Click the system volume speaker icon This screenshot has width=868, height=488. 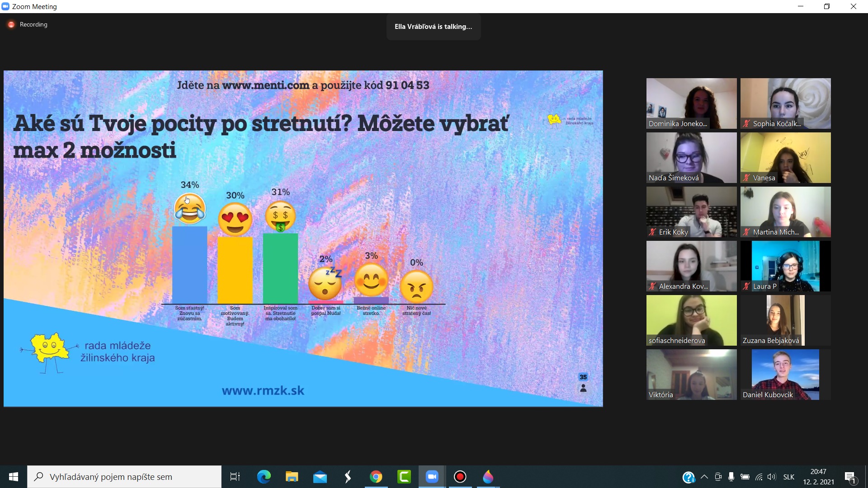[771, 477]
